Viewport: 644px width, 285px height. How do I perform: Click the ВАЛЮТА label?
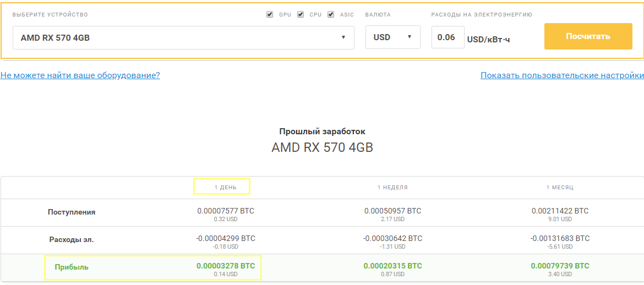pyautogui.click(x=378, y=15)
